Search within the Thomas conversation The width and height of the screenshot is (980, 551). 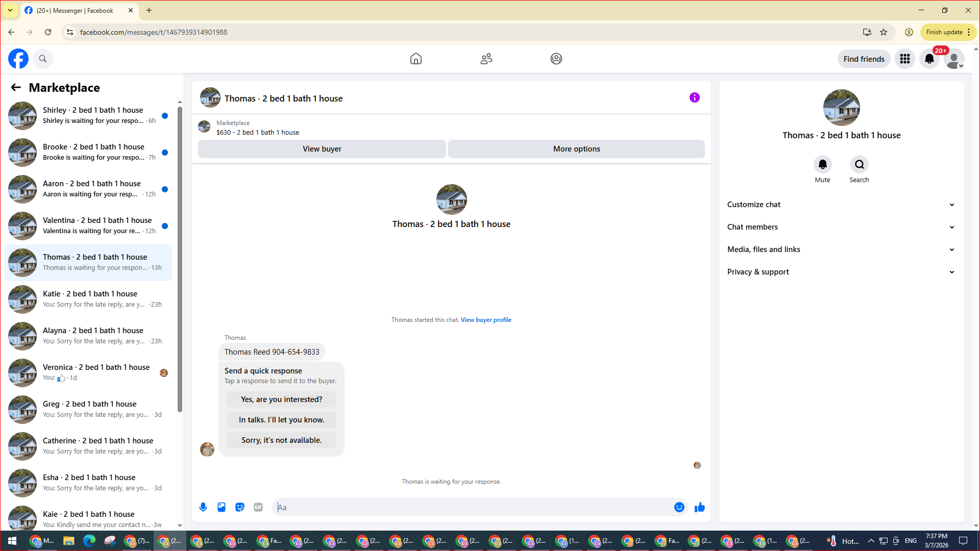[860, 164]
